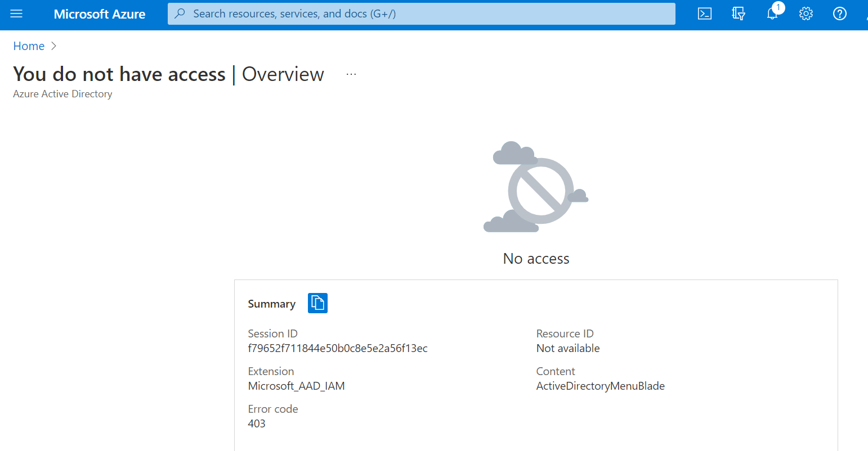
Task: Open the Help pane
Action: click(839, 13)
